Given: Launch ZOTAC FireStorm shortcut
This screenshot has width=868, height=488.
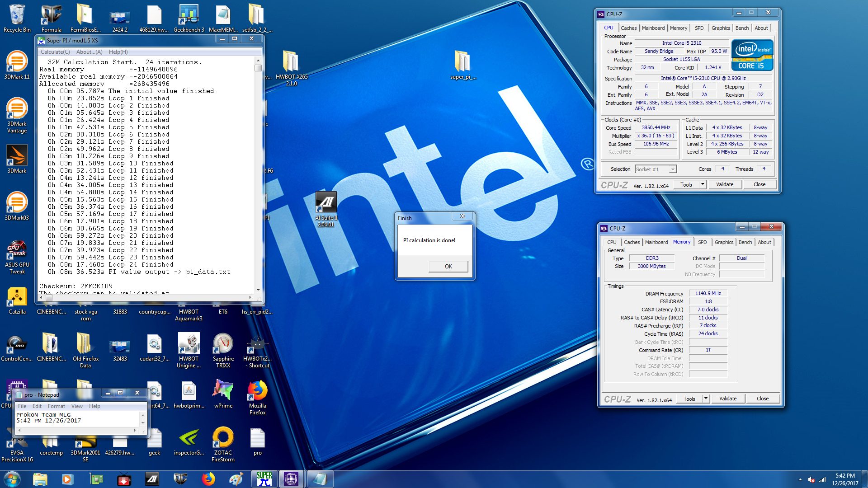Looking at the screenshot, I should pos(223,444).
